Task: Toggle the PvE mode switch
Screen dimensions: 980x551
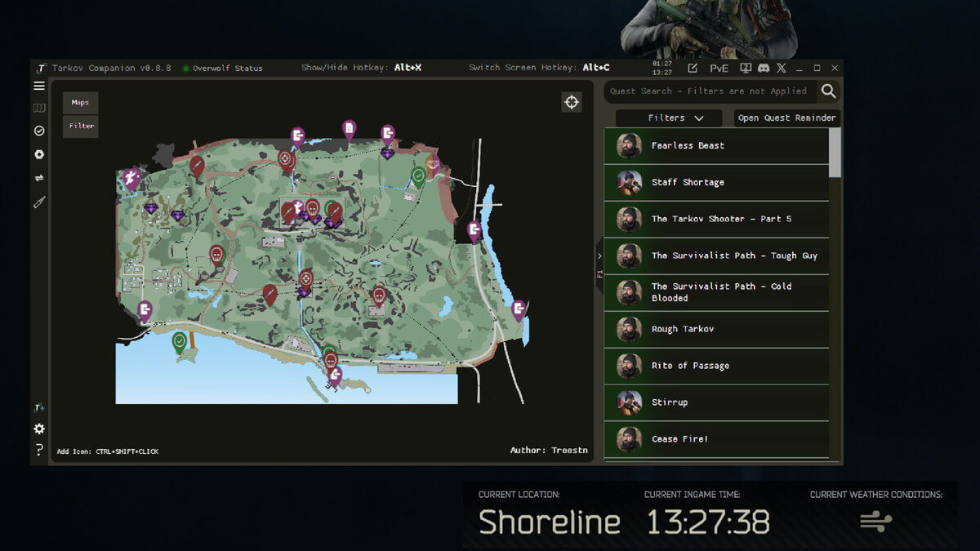Action: [719, 68]
